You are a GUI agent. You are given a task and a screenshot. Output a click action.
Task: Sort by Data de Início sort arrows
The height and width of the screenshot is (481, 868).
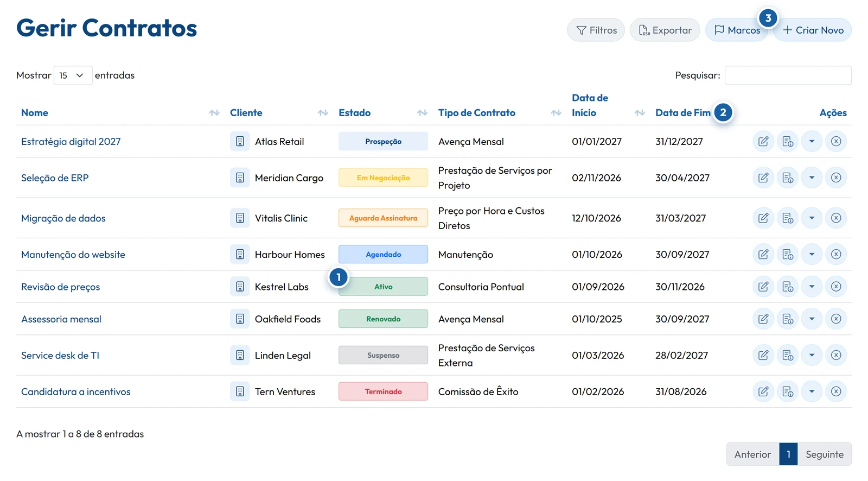pos(640,113)
